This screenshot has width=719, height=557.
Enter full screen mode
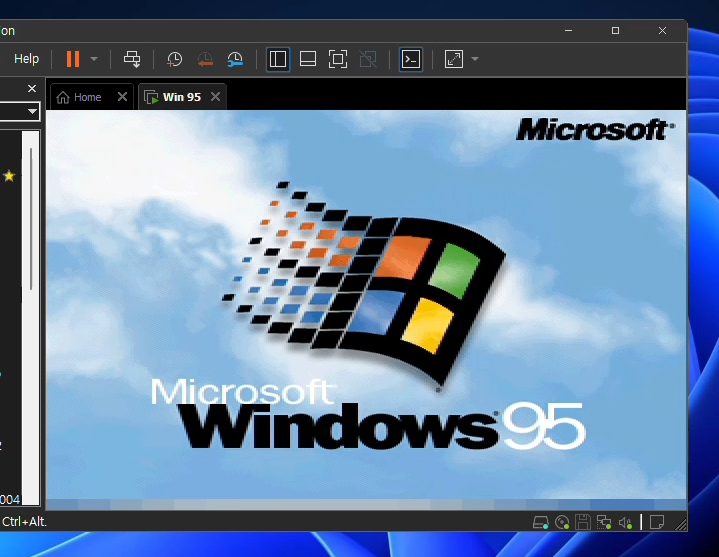tap(338, 59)
